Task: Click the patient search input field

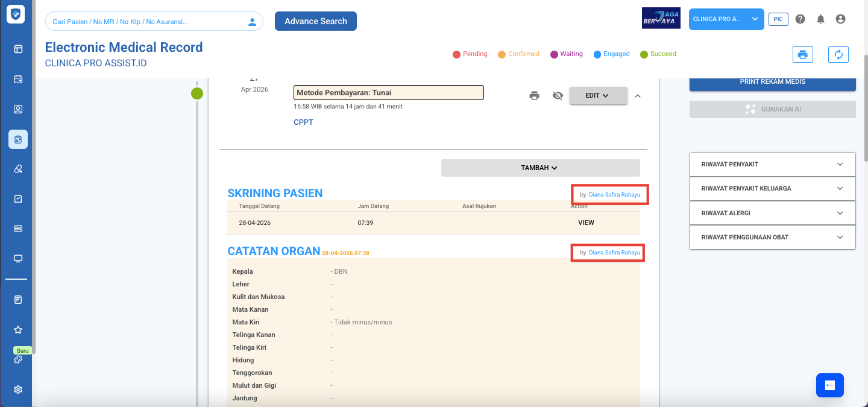Action: [148, 22]
